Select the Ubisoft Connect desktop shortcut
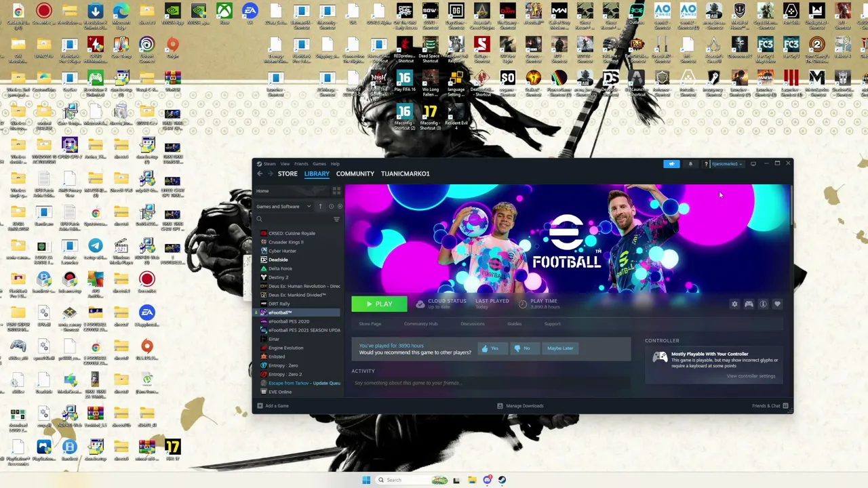 [x=147, y=49]
